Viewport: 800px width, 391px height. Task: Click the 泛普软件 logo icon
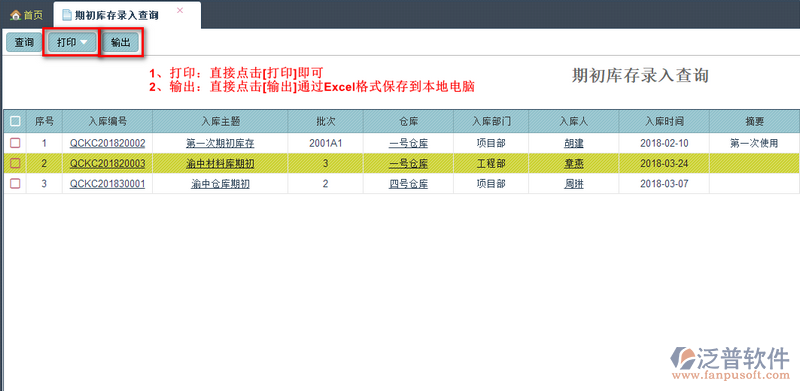[682, 358]
